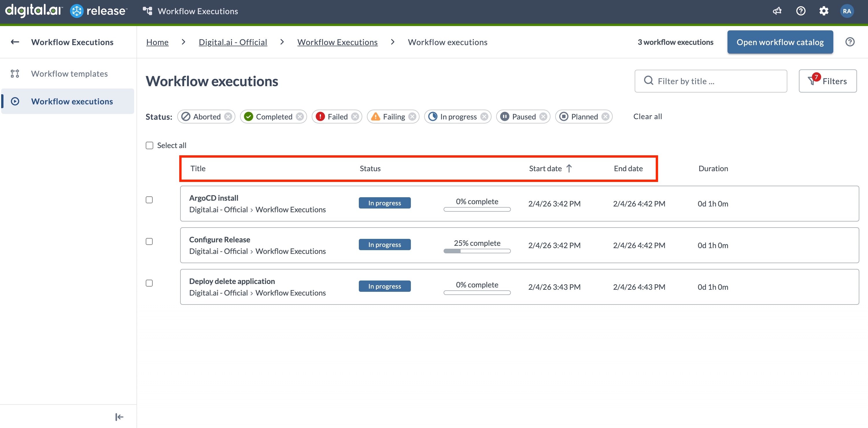Click the 25% complete progress bar for Configure Release
Screen dimensions: 868x428
click(477, 251)
